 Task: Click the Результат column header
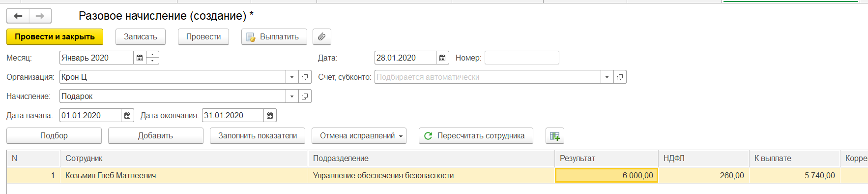click(606, 159)
